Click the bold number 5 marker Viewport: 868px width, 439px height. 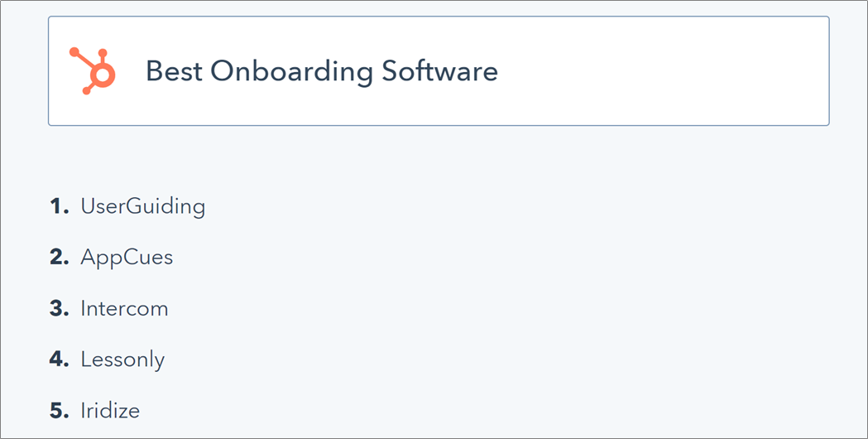[60, 410]
